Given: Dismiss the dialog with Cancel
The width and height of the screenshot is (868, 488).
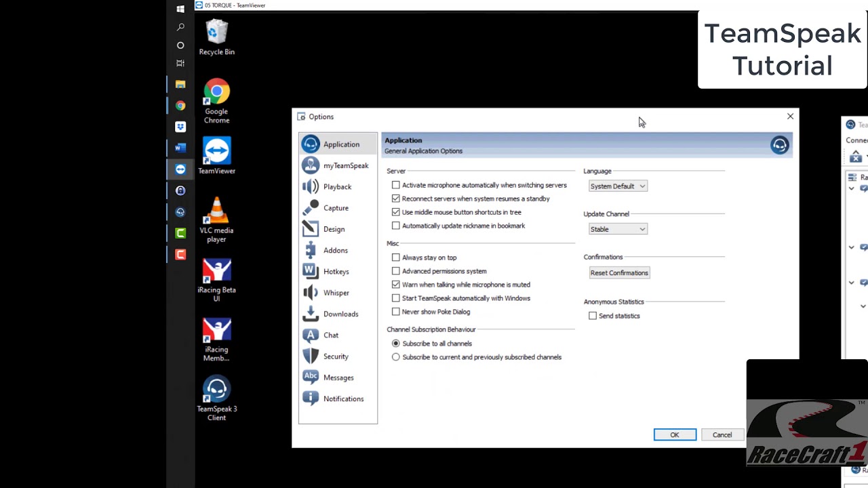Looking at the screenshot, I should (x=722, y=435).
